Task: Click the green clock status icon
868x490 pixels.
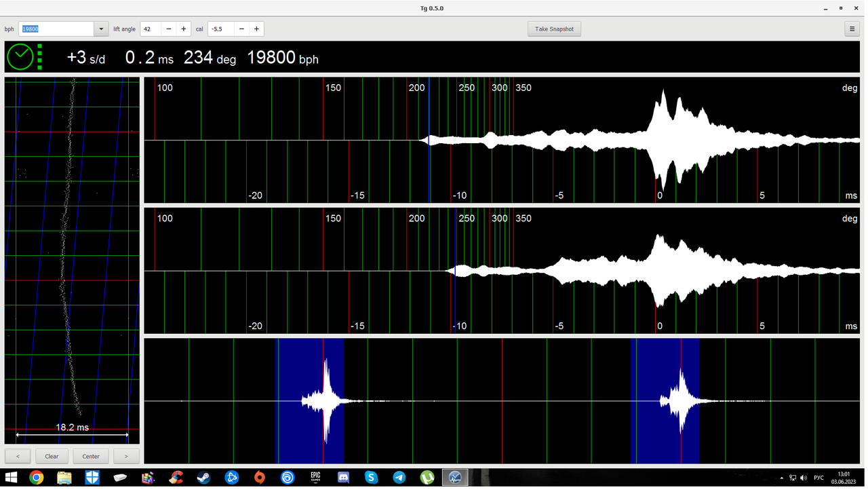Action: [x=20, y=57]
